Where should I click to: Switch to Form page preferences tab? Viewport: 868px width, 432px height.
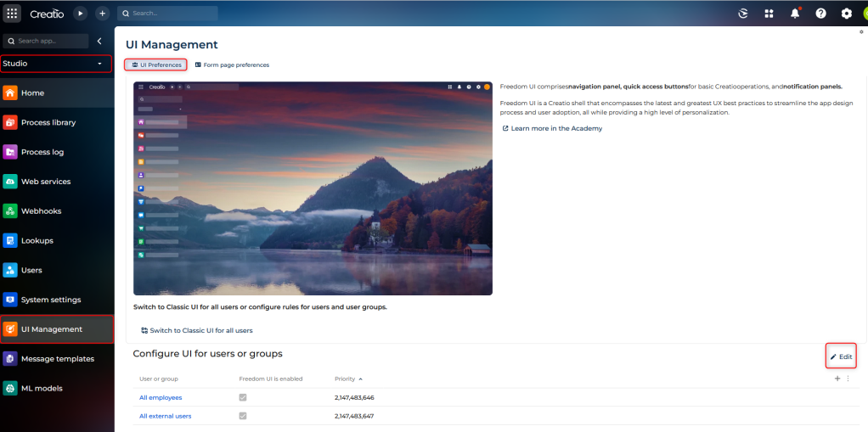(x=232, y=65)
